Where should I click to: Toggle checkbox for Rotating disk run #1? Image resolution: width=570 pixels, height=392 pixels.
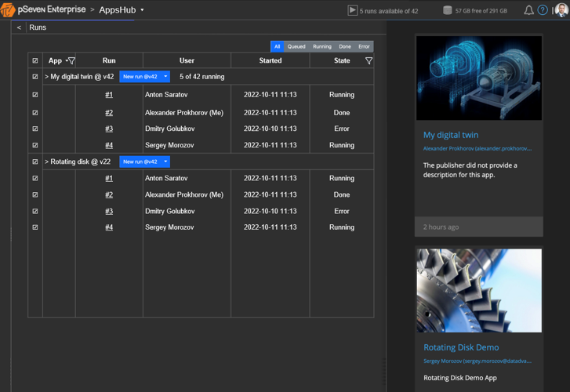tap(35, 178)
